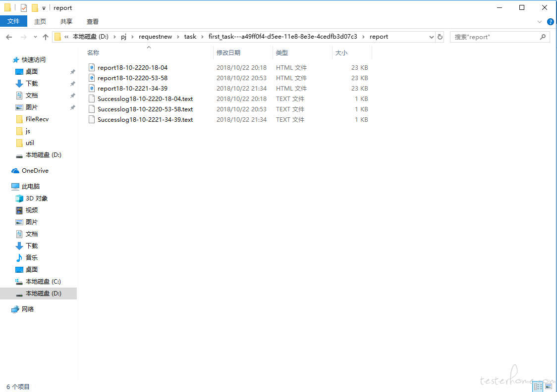This screenshot has height=392, width=557.
Task: Click the 桌面 icon under 此电脑
Action: [19, 270]
